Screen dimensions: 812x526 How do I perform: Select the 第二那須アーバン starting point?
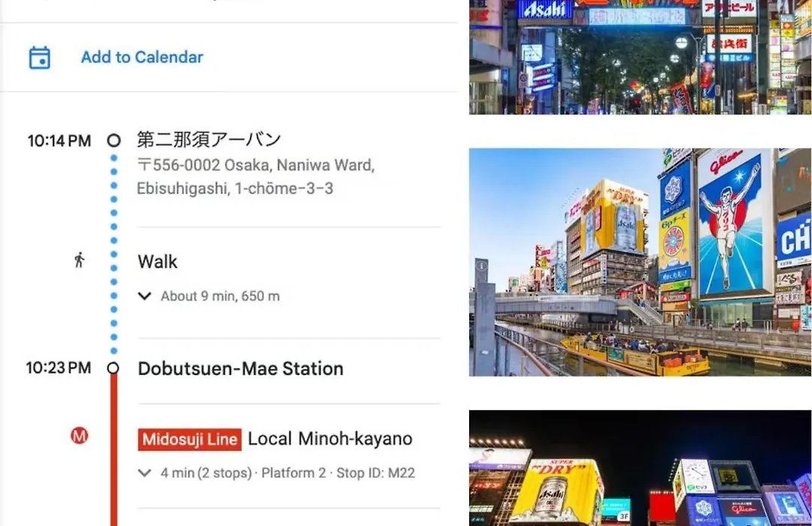coord(209,139)
